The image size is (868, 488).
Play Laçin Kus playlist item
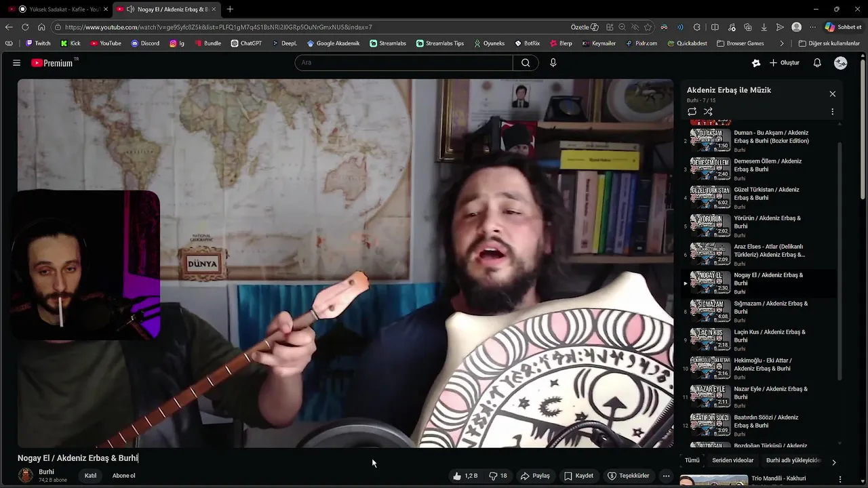tap(758, 340)
